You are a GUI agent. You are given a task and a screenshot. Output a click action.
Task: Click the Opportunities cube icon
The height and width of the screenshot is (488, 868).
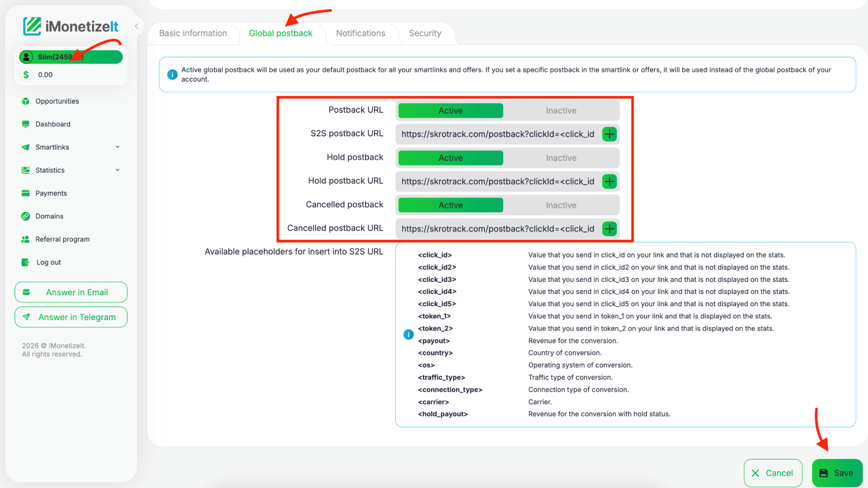pyautogui.click(x=25, y=101)
